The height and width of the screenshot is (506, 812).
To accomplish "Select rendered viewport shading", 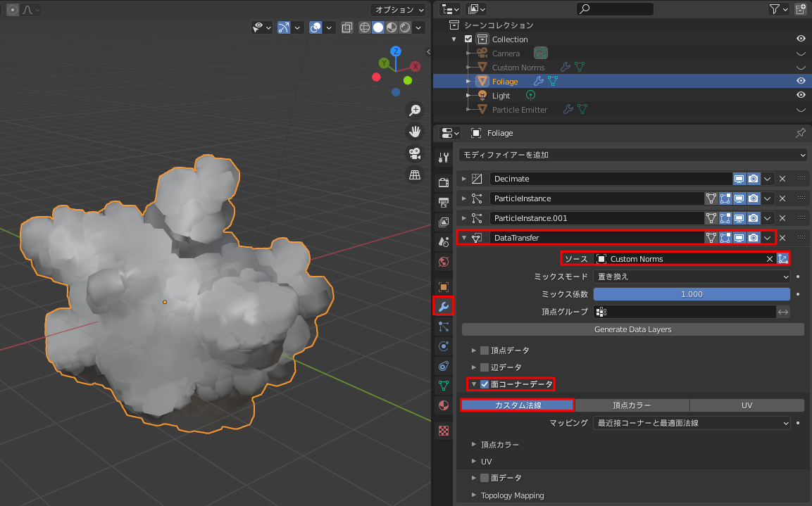I will point(405,27).
